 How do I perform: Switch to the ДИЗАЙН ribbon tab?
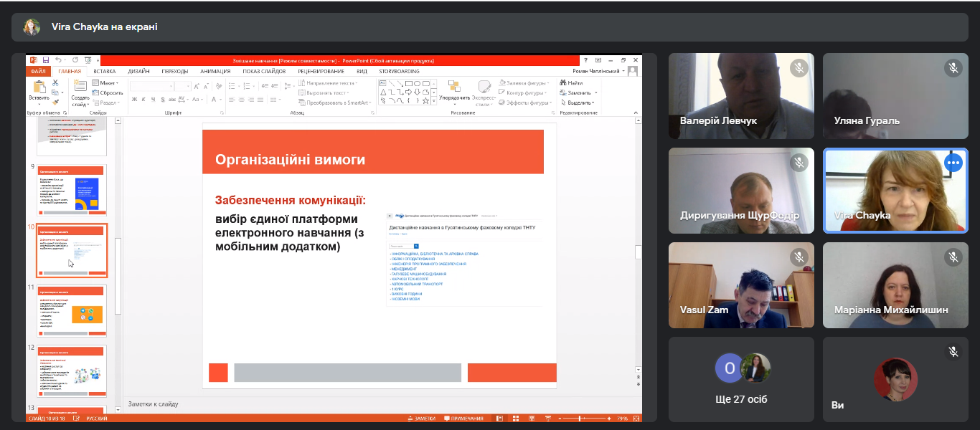click(x=138, y=71)
